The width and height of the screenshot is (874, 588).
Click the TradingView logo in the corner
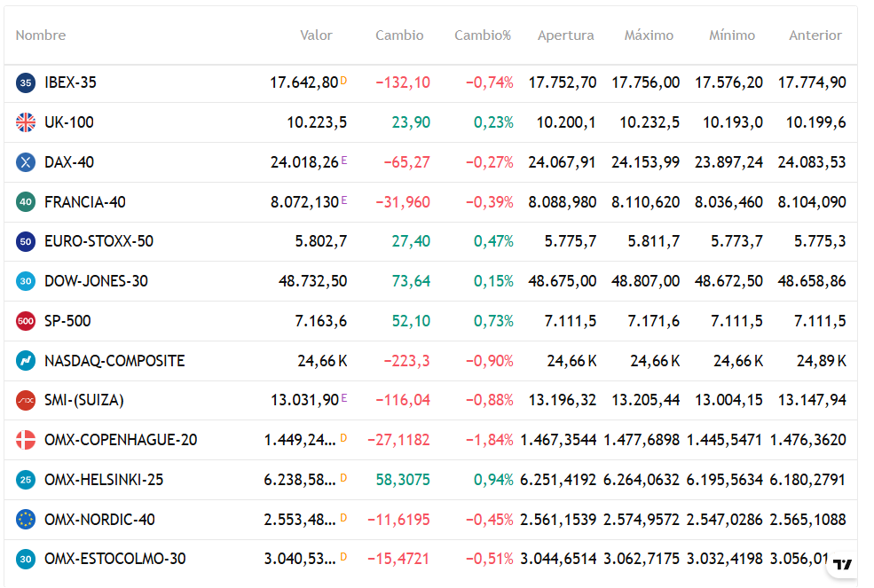tap(842, 564)
